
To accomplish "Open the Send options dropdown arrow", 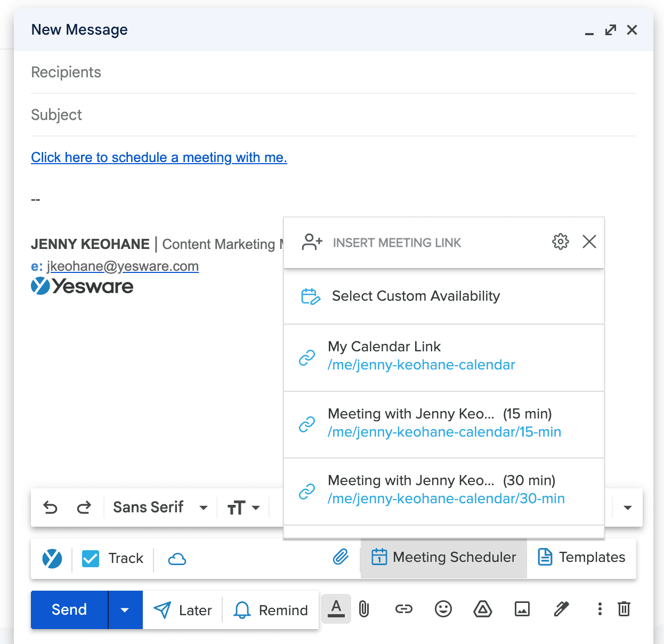I will [125, 609].
